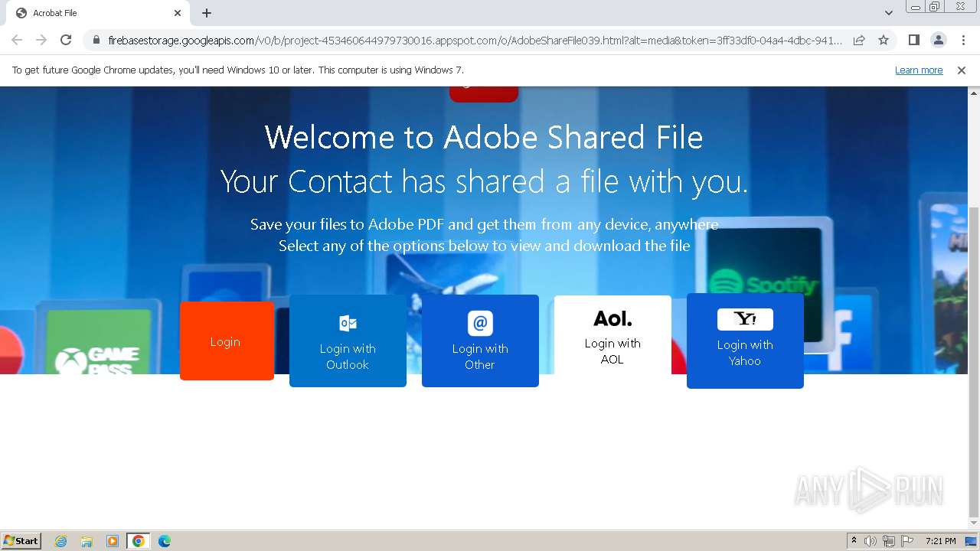Open the Learn more link
This screenshot has width=980, height=551.
919,70
